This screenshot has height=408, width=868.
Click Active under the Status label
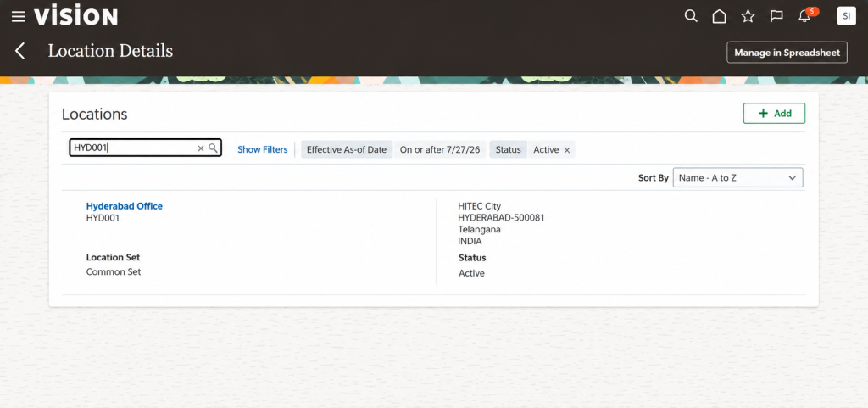[x=471, y=273]
